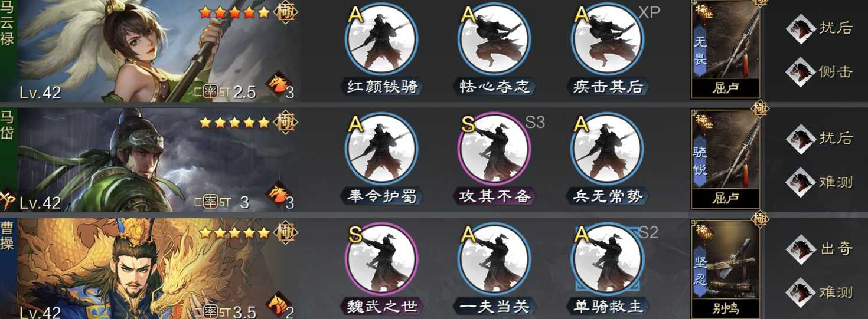Select 马云禄 hero portrait
The width and height of the screenshot is (868, 319).
[158, 51]
